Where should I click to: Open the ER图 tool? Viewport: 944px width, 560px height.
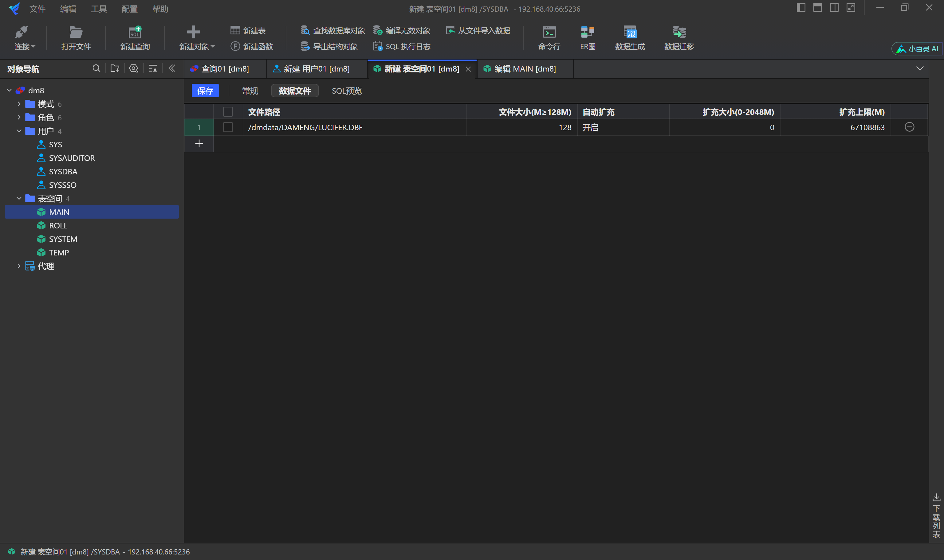click(587, 37)
